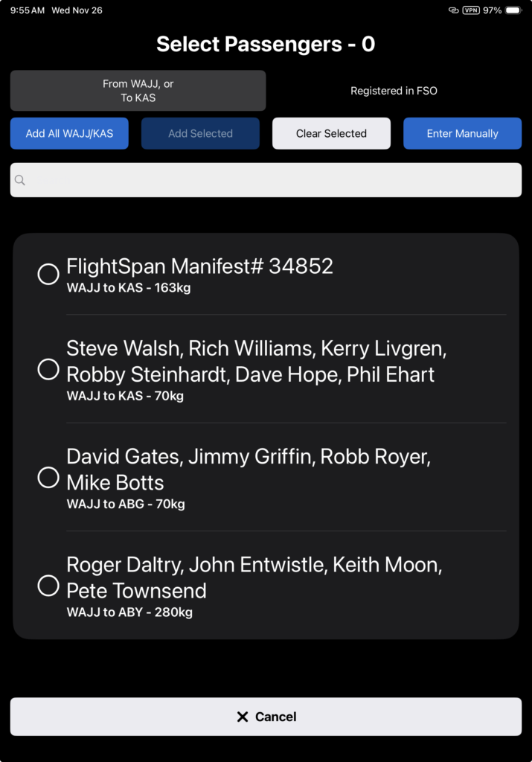Tap the VPN status indicator
532x762 pixels.
point(470,10)
